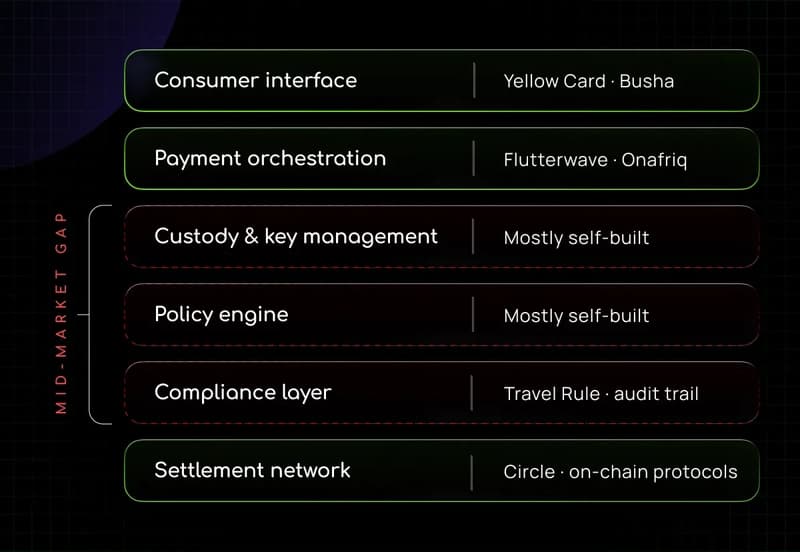Click the Consumer interface layer title
The image size is (800, 552).
pos(256,80)
